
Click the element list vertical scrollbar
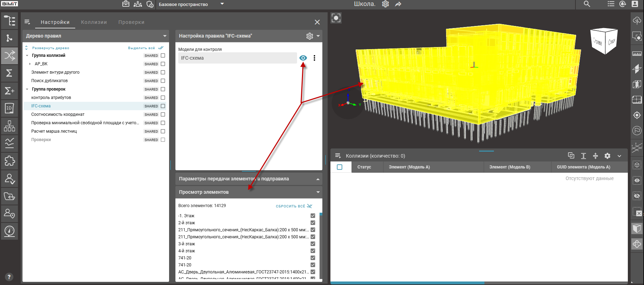click(x=321, y=245)
